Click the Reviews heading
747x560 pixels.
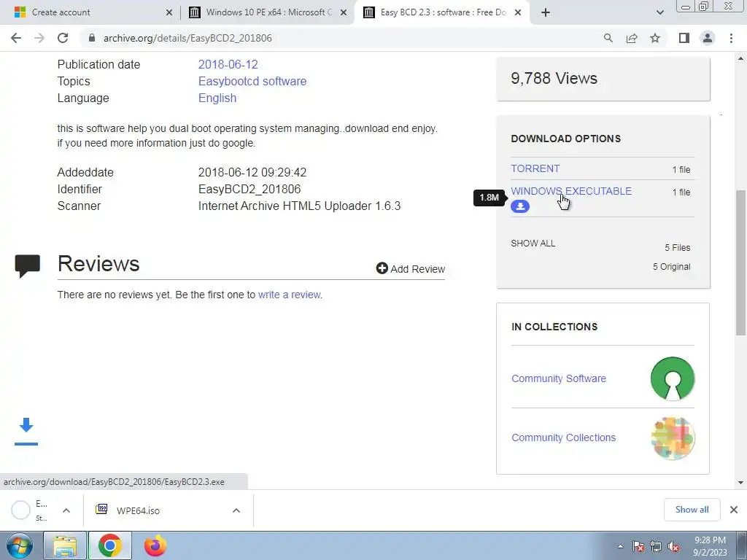click(98, 264)
